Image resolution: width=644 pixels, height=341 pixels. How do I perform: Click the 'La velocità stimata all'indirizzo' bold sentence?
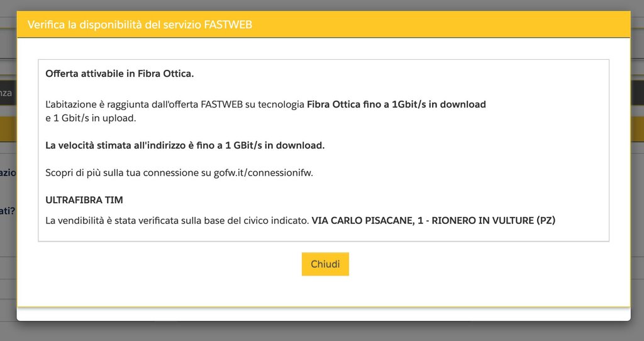[185, 145]
